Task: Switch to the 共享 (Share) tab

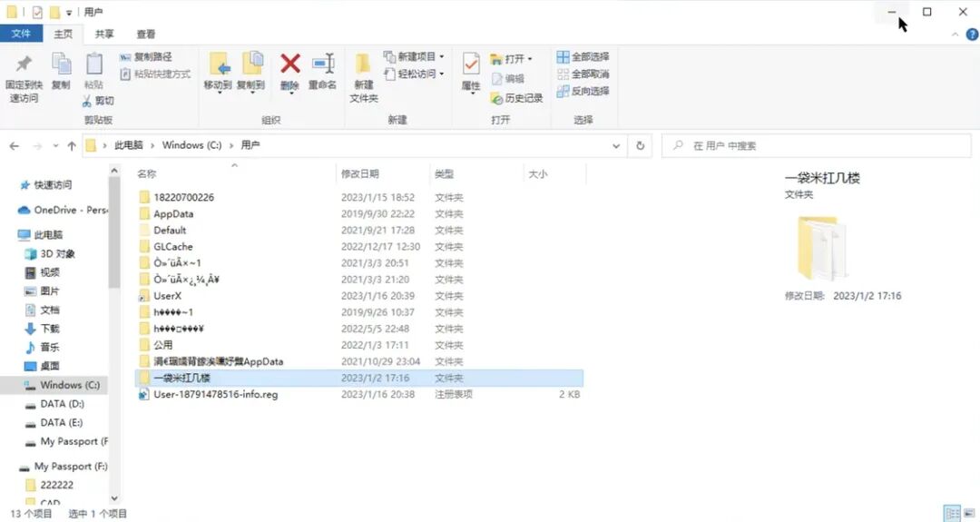Action: click(104, 34)
